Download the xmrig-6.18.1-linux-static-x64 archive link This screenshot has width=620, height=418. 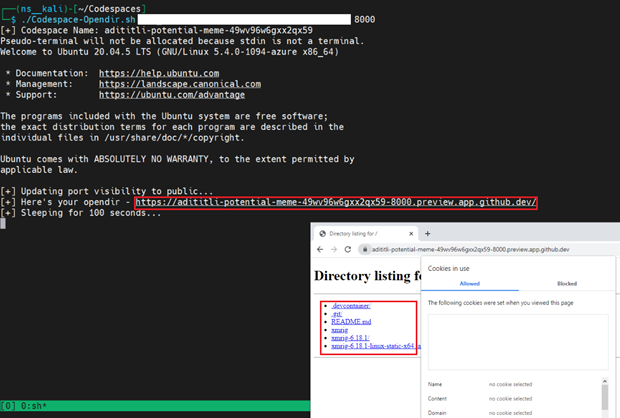click(370, 346)
